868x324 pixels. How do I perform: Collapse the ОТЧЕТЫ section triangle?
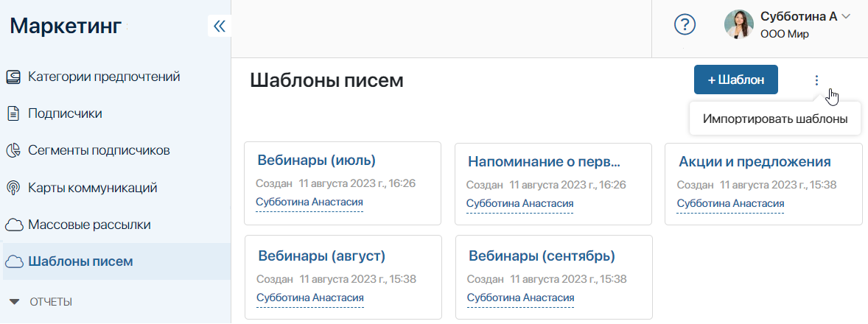click(x=15, y=302)
